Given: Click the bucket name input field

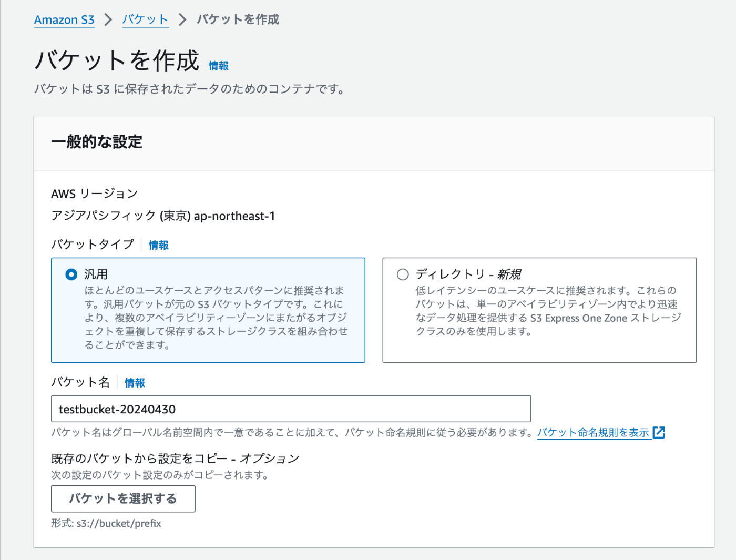Looking at the screenshot, I should point(291,409).
